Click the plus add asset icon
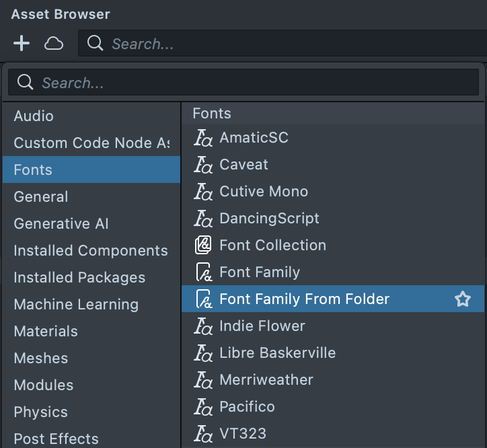Viewport: 487px width, 448px height. 22,44
